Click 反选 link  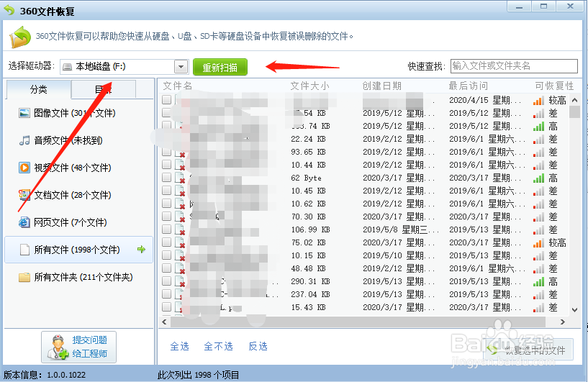click(x=258, y=346)
